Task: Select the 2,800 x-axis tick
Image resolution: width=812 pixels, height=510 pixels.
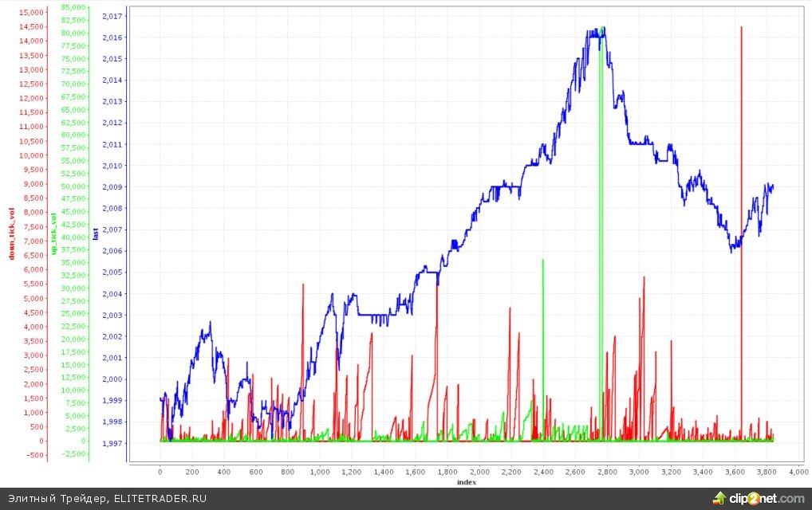Action: pos(608,472)
